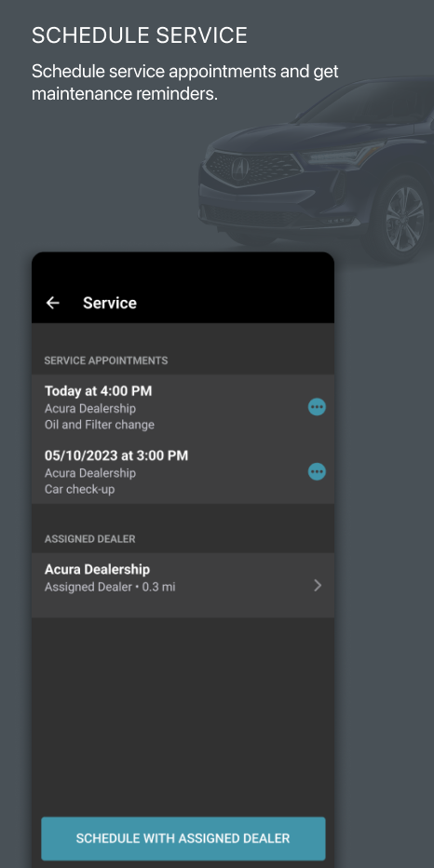Click the Assigned Dealer 0.3 mi subtitle
434x868 pixels.
click(110, 588)
